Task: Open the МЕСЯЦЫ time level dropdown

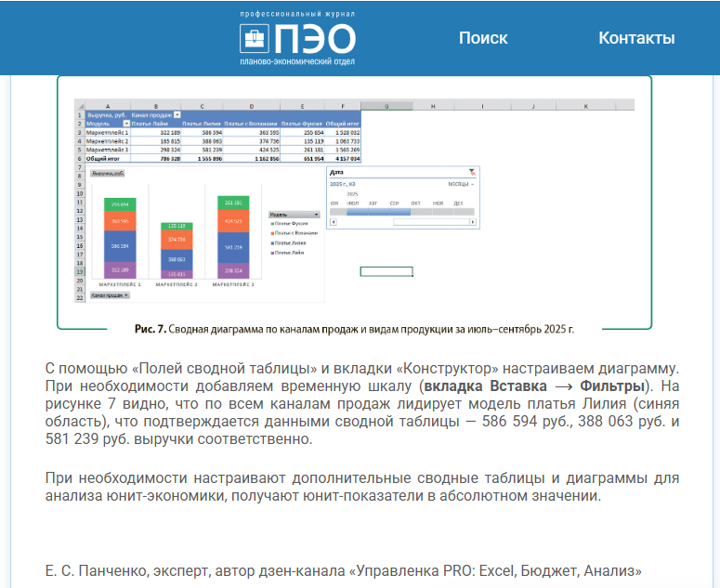Action: pos(461,184)
